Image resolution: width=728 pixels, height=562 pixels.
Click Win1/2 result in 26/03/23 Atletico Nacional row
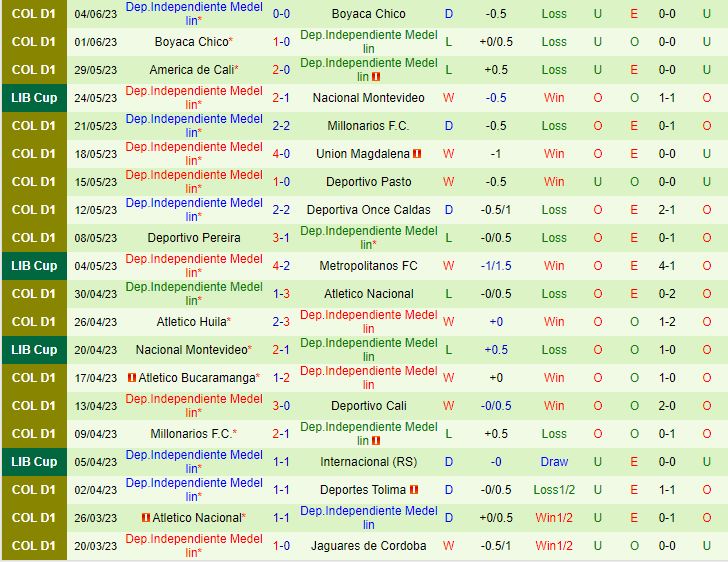tap(554, 517)
